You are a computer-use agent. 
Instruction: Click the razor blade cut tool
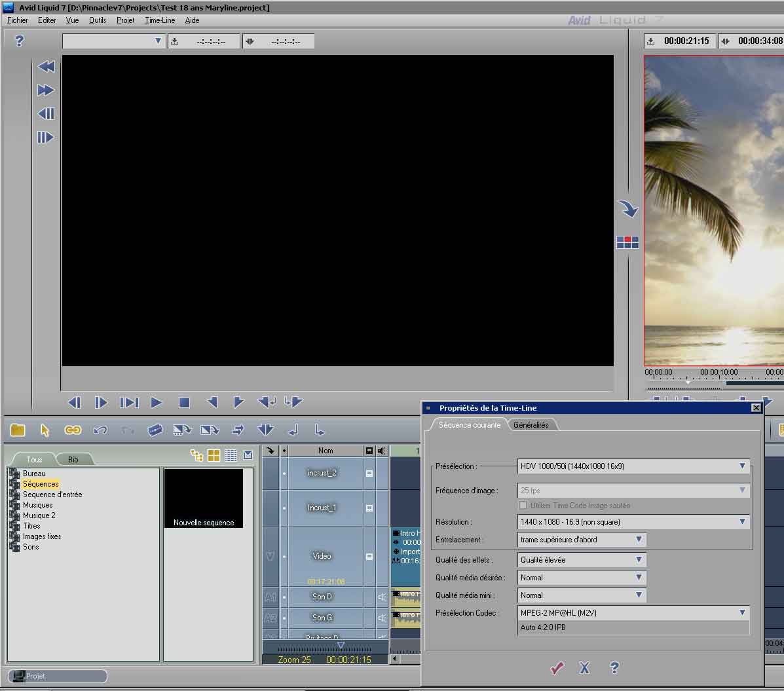coord(155,430)
